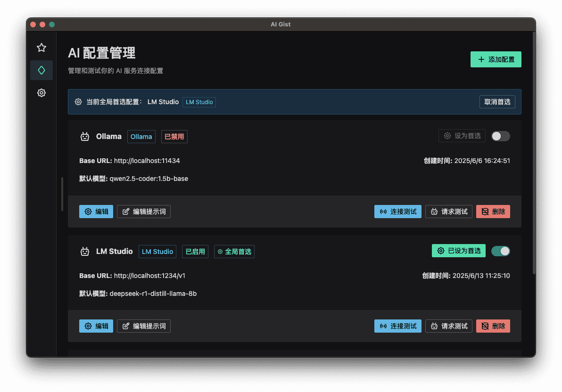Open the favorites star sidebar icon

41,48
